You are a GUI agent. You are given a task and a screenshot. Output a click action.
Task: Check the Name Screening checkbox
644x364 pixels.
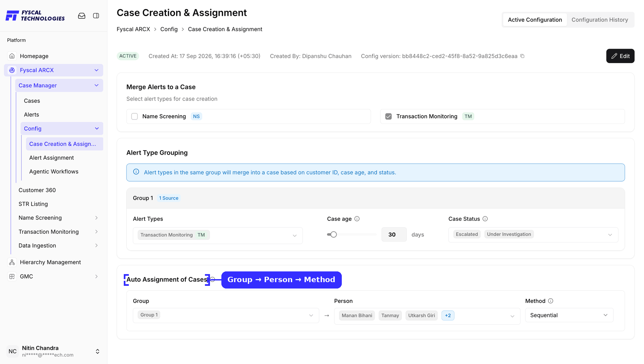(135, 116)
